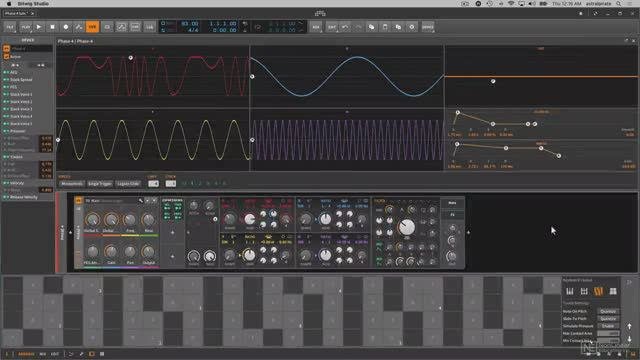Toggle the Active checkbox in device panel
Image resolution: width=640 pixels, height=360 pixels.
(6, 57)
